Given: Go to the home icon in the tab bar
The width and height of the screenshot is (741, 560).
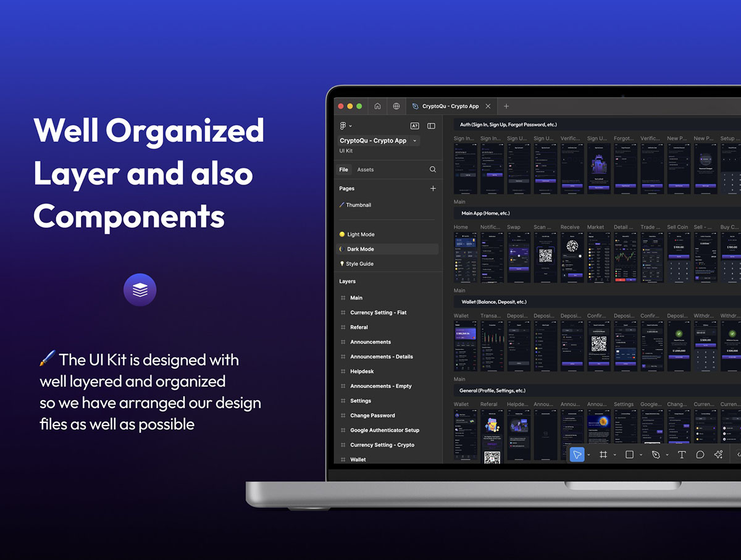Looking at the screenshot, I should click(377, 106).
